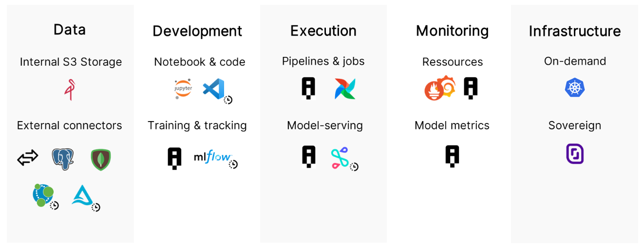Image resolution: width=644 pixels, height=248 pixels.
Task: Click the MinIO flamingo icon
Action: point(70,90)
